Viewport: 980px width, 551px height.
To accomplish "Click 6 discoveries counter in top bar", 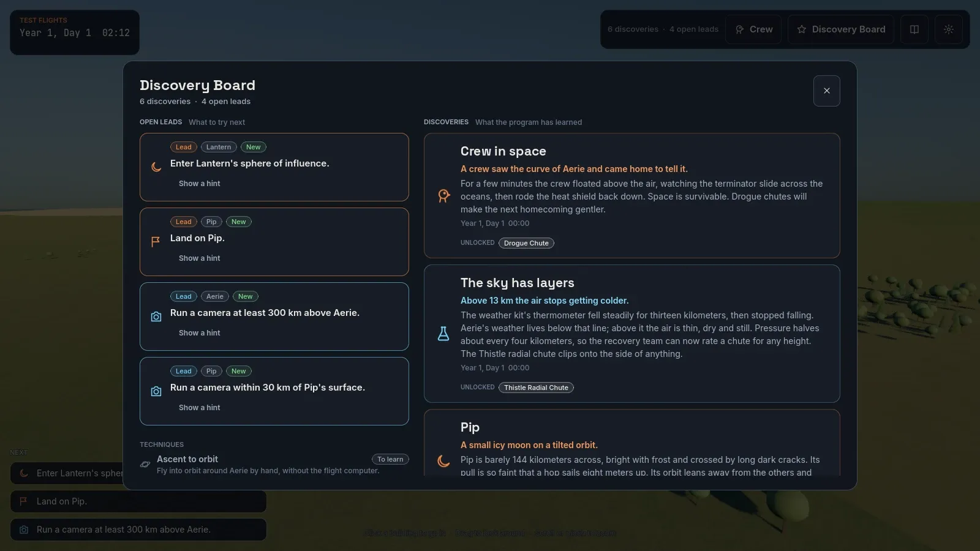I will [x=633, y=29].
